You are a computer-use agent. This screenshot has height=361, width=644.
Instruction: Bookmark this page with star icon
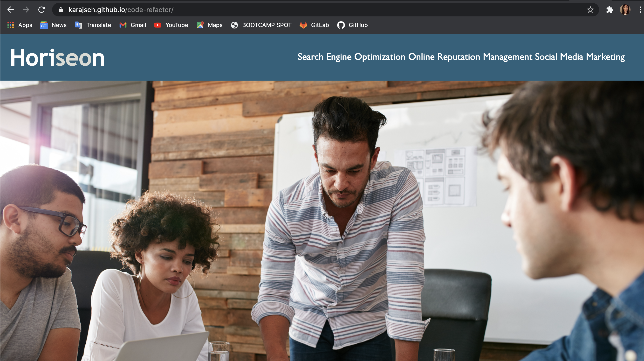[590, 10]
